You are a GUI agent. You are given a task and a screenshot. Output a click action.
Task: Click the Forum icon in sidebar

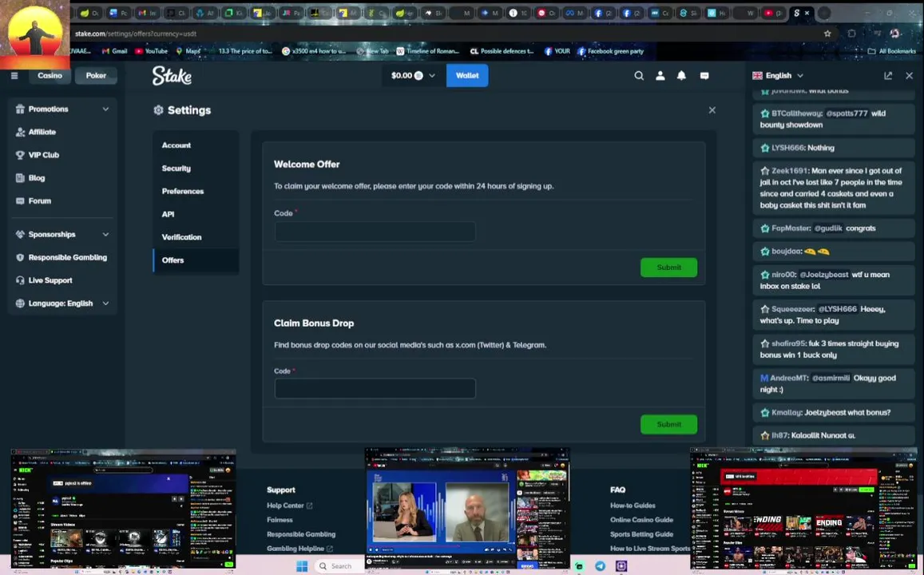coord(20,201)
